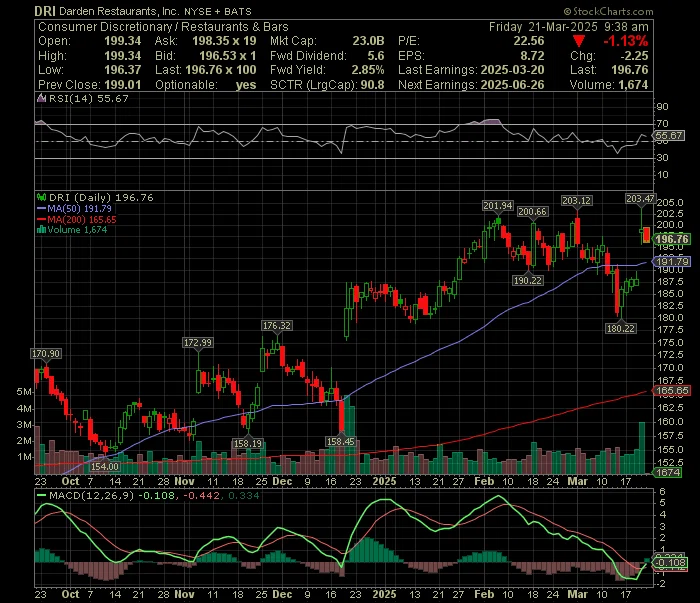Select the Last trade 196.76 x 100

(221, 70)
